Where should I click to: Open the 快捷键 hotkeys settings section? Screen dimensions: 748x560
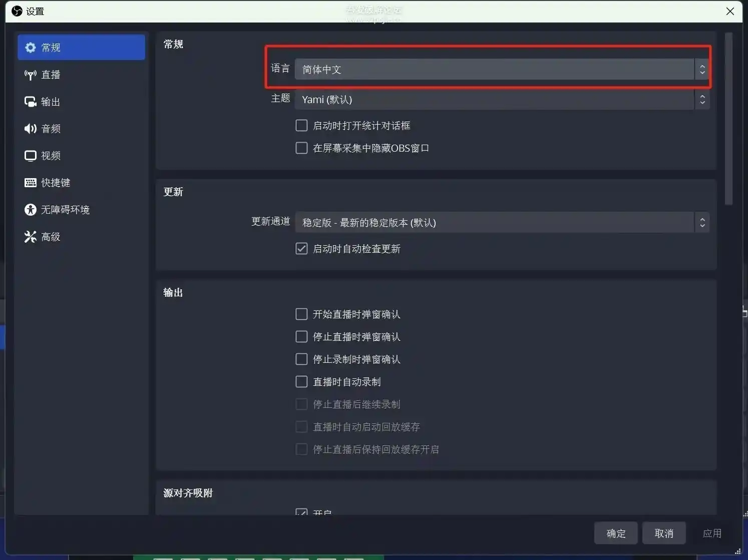pyautogui.click(x=55, y=183)
